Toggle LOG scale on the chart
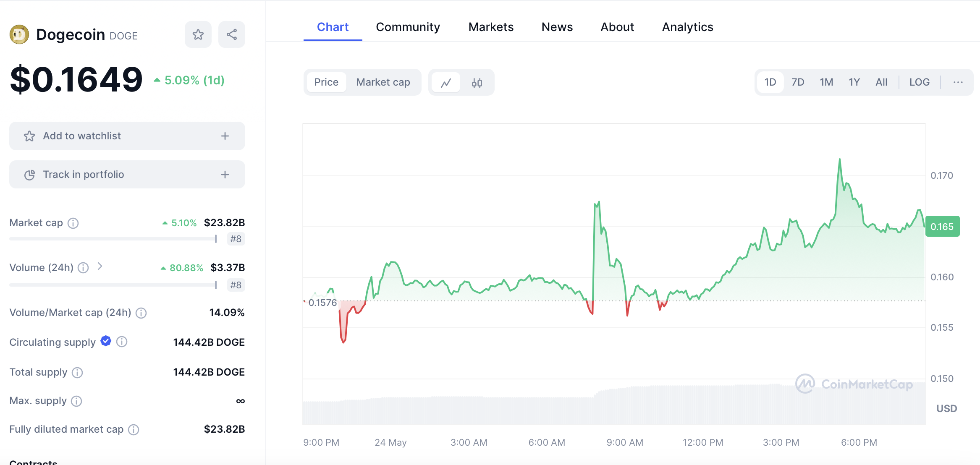980x465 pixels. 919,82
